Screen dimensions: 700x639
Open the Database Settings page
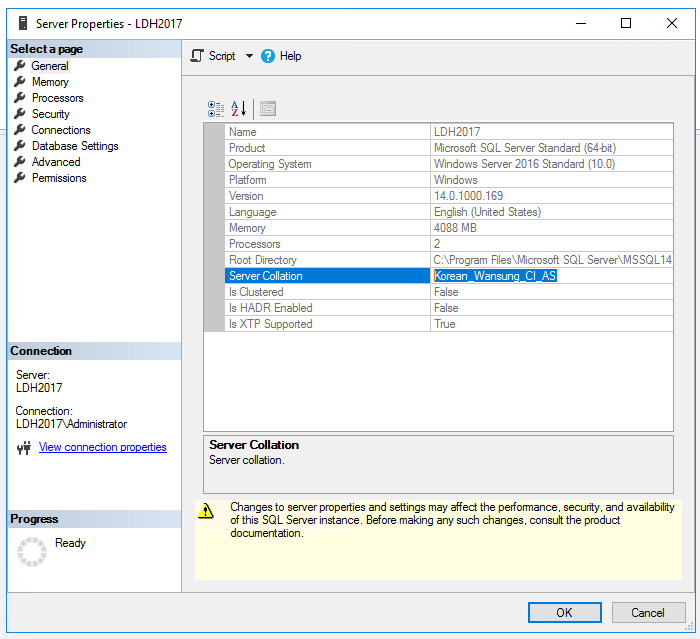(x=75, y=146)
